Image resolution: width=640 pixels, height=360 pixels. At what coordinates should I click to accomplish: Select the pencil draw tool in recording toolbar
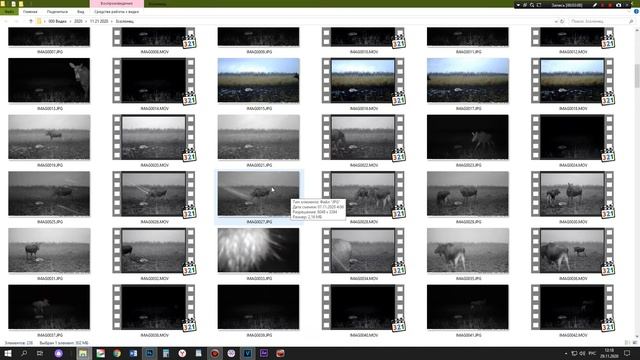[595, 5]
